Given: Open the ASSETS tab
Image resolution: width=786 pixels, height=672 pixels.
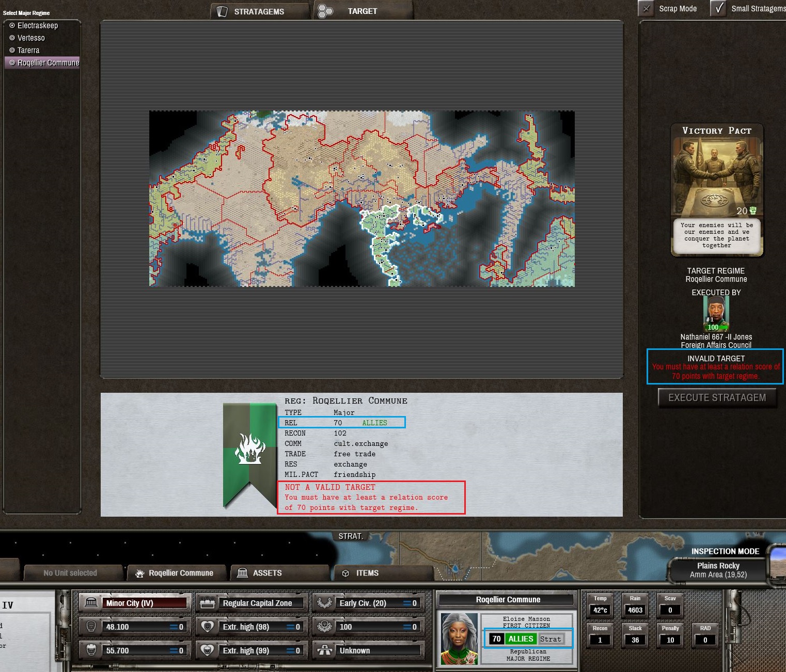Looking at the screenshot, I should point(279,573).
